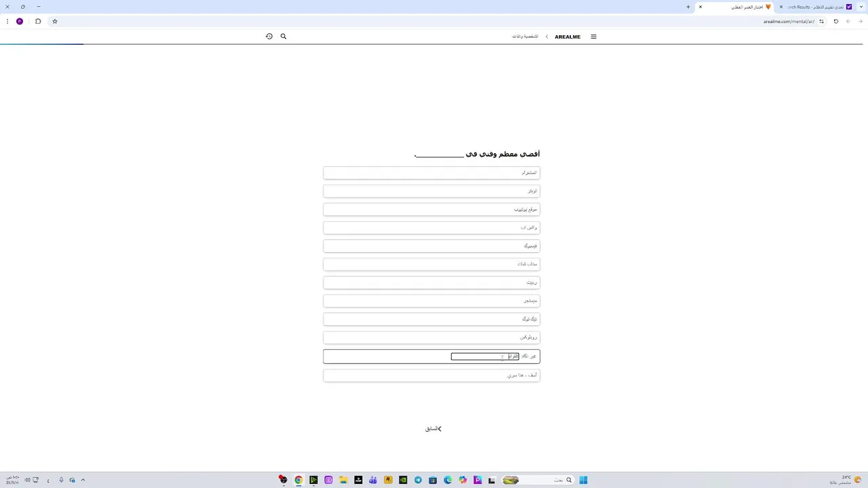Select the Messenger answer option

[x=431, y=301]
